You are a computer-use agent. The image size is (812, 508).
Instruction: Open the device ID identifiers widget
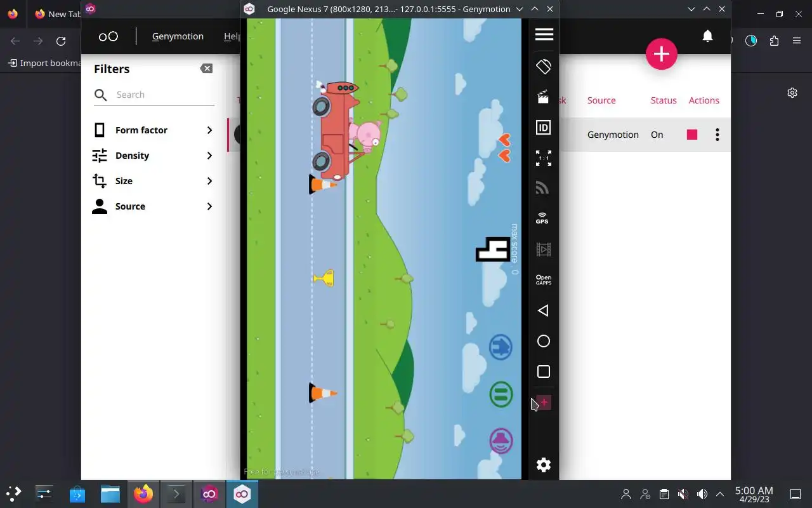click(x=544, y=128)
